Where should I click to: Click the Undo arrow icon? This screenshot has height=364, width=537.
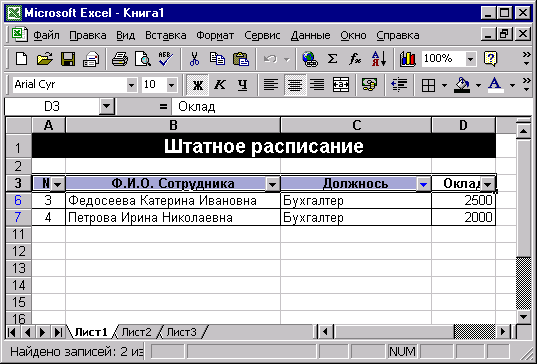270,59
